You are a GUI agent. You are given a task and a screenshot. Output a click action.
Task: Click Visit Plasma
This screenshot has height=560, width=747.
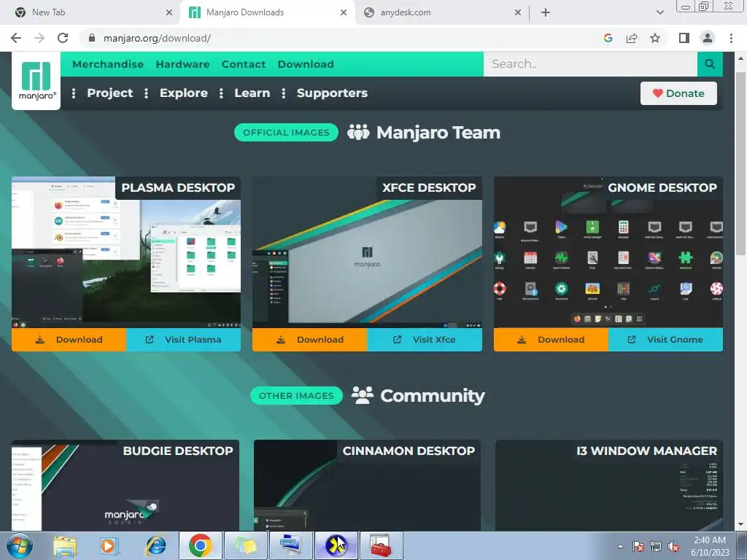point(183,340)
